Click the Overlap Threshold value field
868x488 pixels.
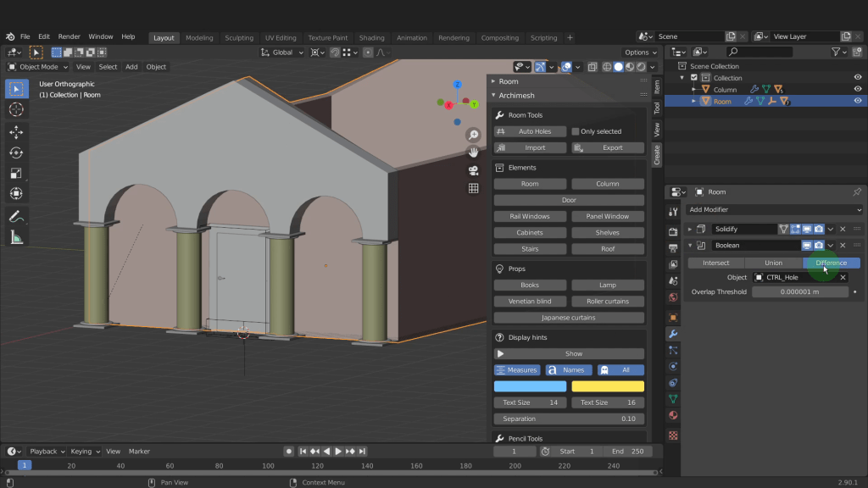799,292
